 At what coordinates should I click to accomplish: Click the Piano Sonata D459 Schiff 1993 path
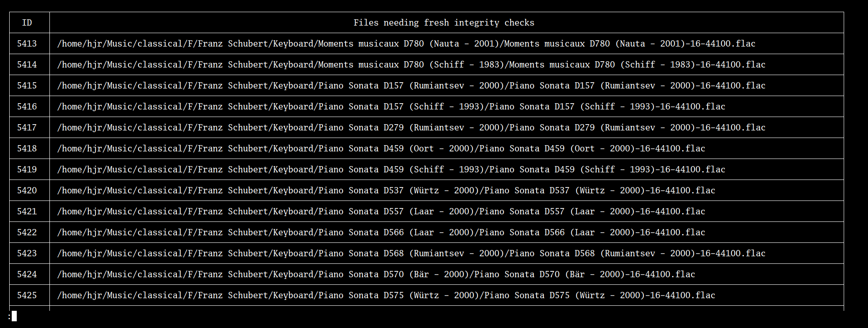pos(391,169)
